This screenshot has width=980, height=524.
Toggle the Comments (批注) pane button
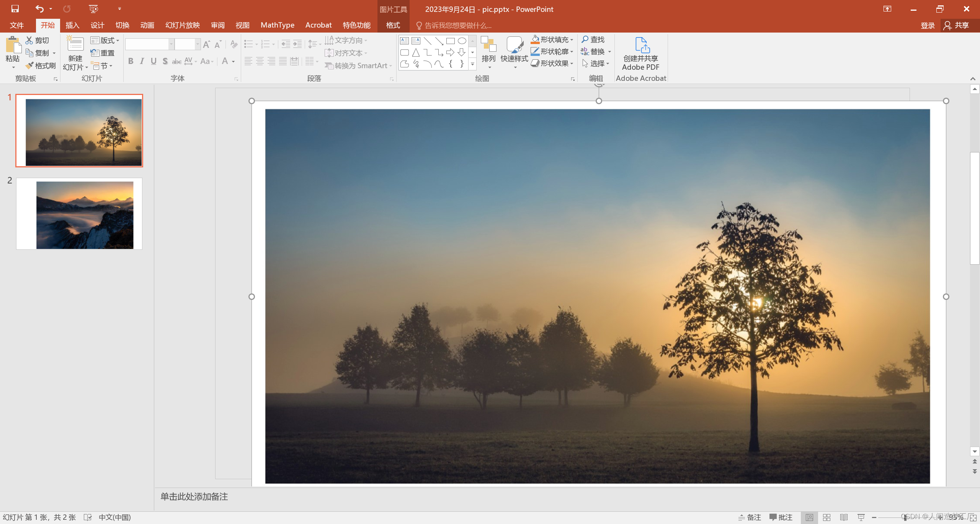click(781, 517)
